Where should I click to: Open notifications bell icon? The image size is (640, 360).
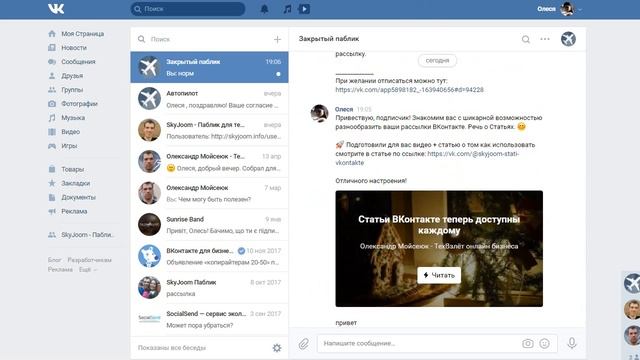[x=264, y=9]
